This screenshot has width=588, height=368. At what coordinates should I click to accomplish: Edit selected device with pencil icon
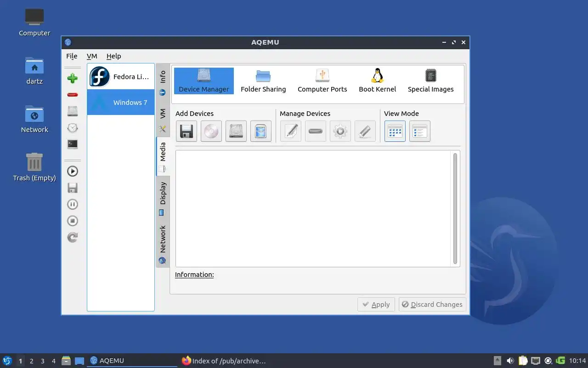coord(291,131)
